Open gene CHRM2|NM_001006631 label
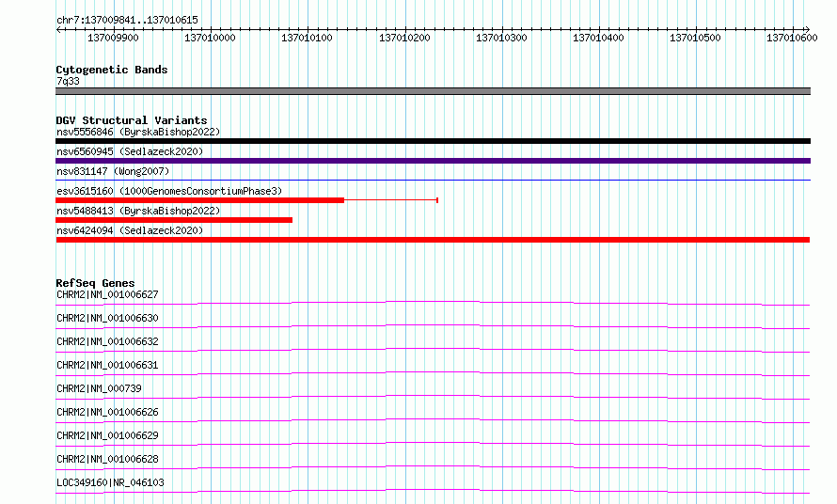The width and height of the screenshot is (837, 504). click(107, 365)
